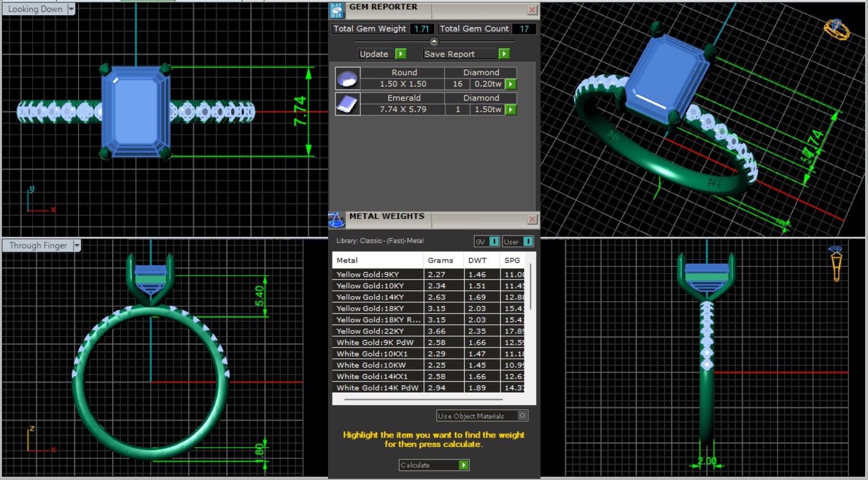
Task: Collapse the Gem Reporter summary section
Action: [x=434, y=41]
